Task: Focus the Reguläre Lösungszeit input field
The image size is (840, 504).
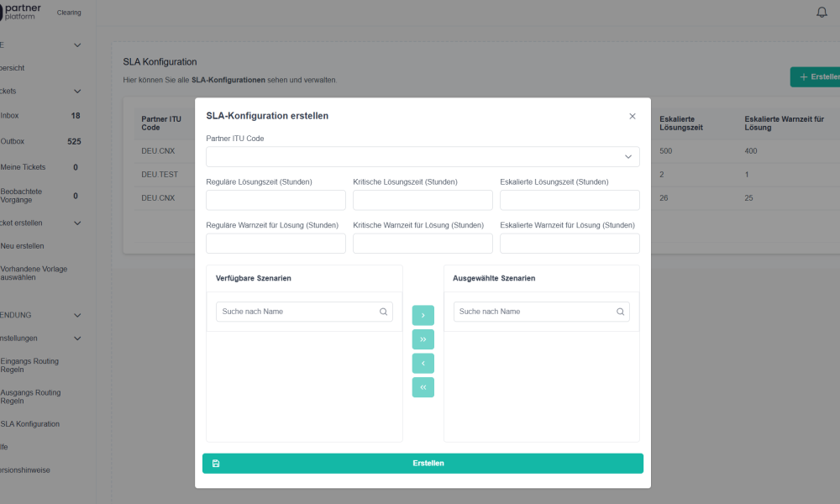Action: click(276, 200)
